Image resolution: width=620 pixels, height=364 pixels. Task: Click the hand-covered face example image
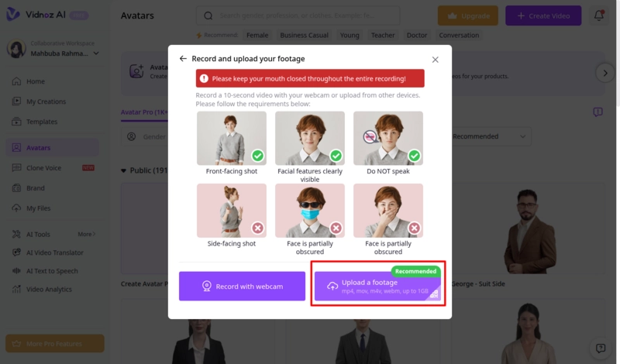click(x=388, y=211)
